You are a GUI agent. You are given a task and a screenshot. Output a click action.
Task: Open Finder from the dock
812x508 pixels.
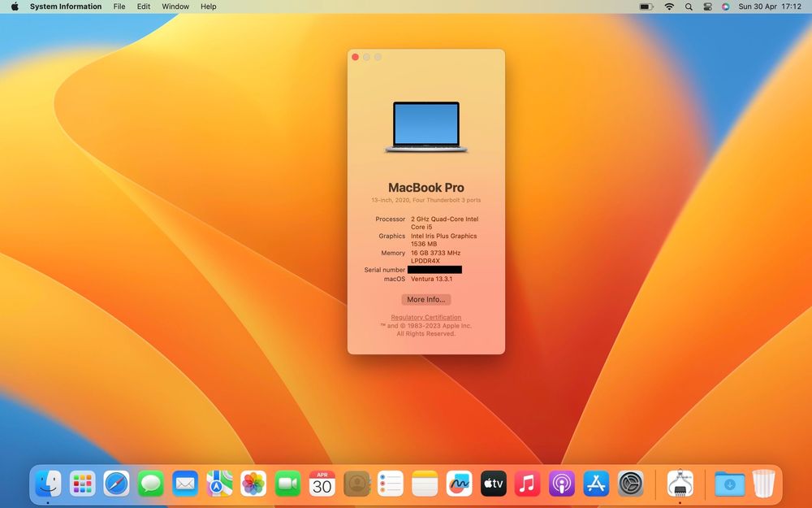[x=48, y=484]
